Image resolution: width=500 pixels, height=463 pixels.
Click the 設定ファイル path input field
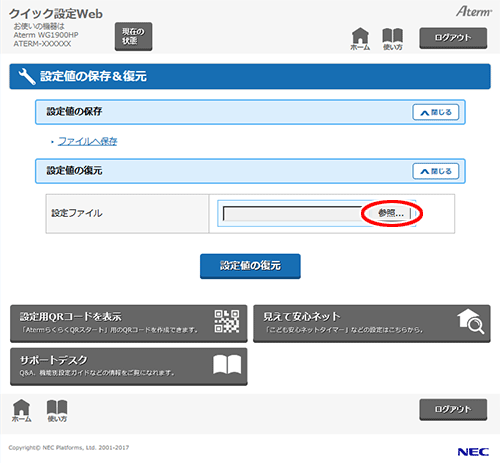click(x=292, y=214)
